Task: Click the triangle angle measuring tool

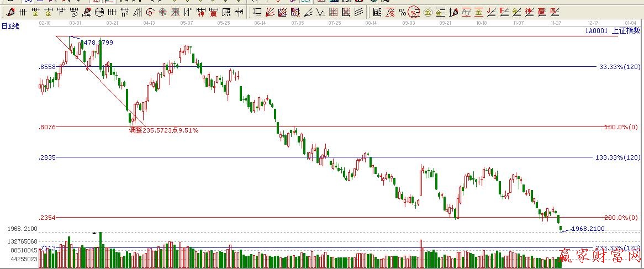Action: coord(137,12)
